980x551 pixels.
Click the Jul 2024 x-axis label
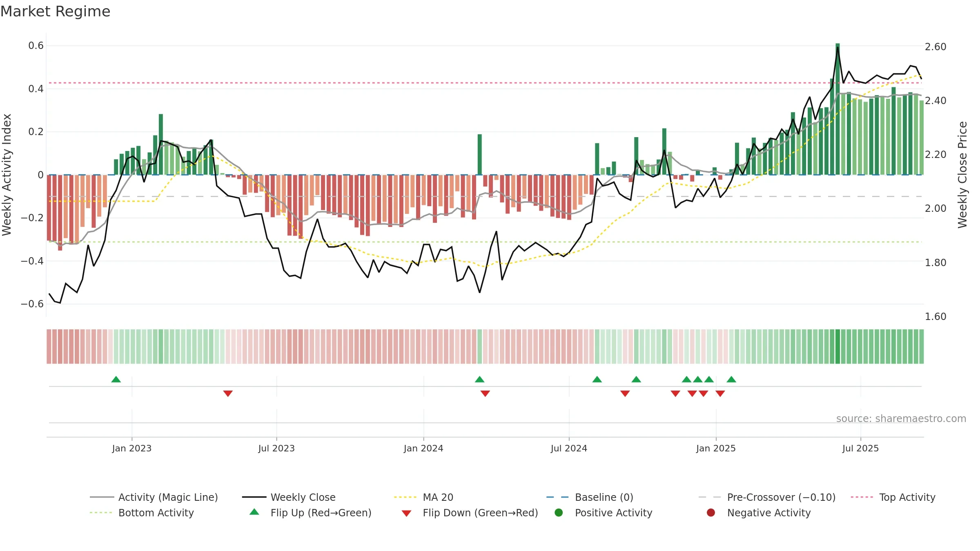pos(569,448)
